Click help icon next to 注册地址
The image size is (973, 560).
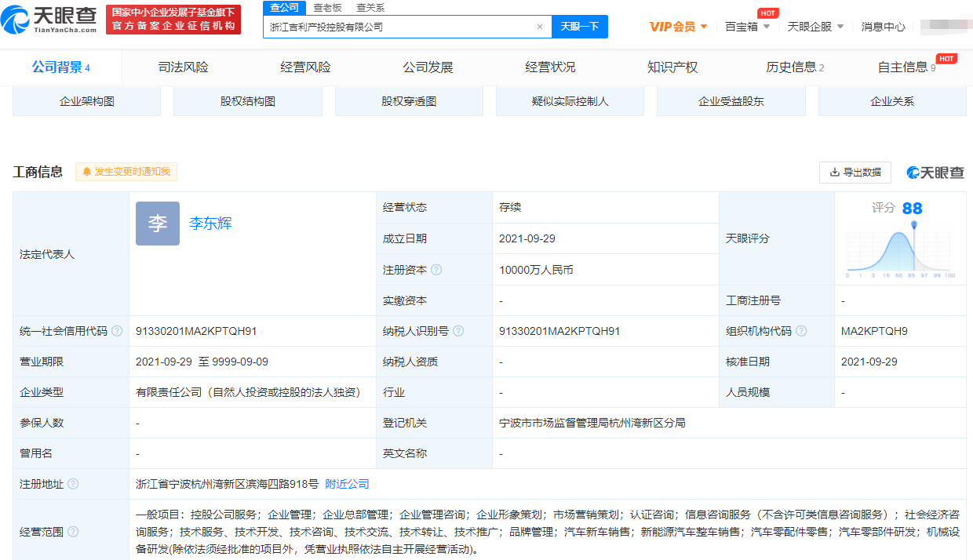point(73,484)
